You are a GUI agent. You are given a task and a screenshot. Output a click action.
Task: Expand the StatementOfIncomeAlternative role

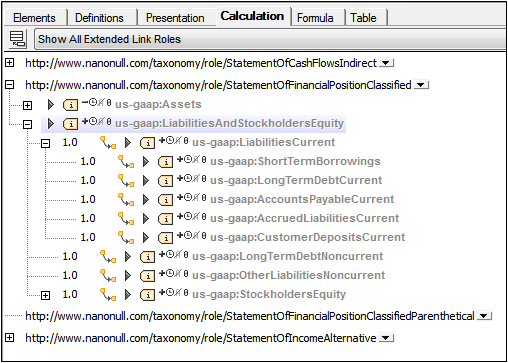click(10, 338)
